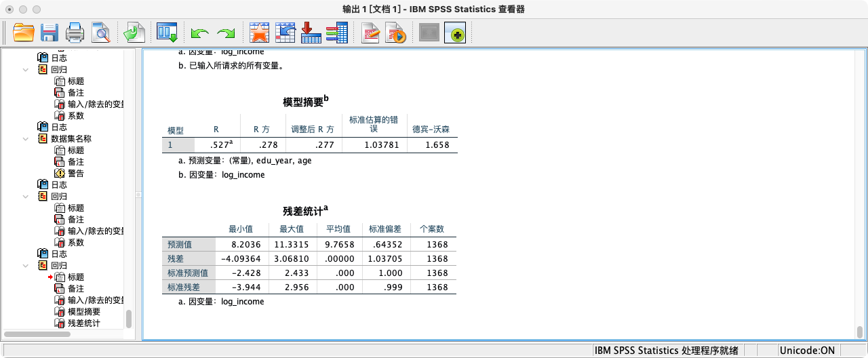The image size is (868, 358).
Task: Go to data using the orange star icon
Action: [259, 33]
